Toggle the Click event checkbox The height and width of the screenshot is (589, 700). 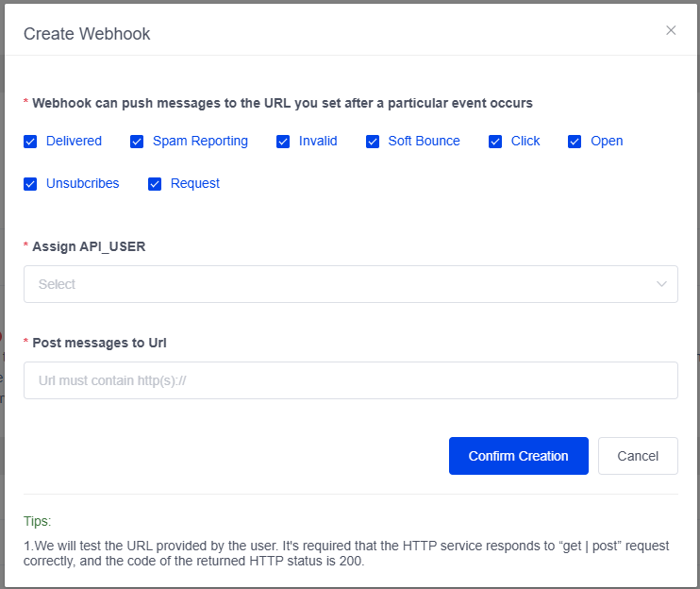(x=495, y=142)
